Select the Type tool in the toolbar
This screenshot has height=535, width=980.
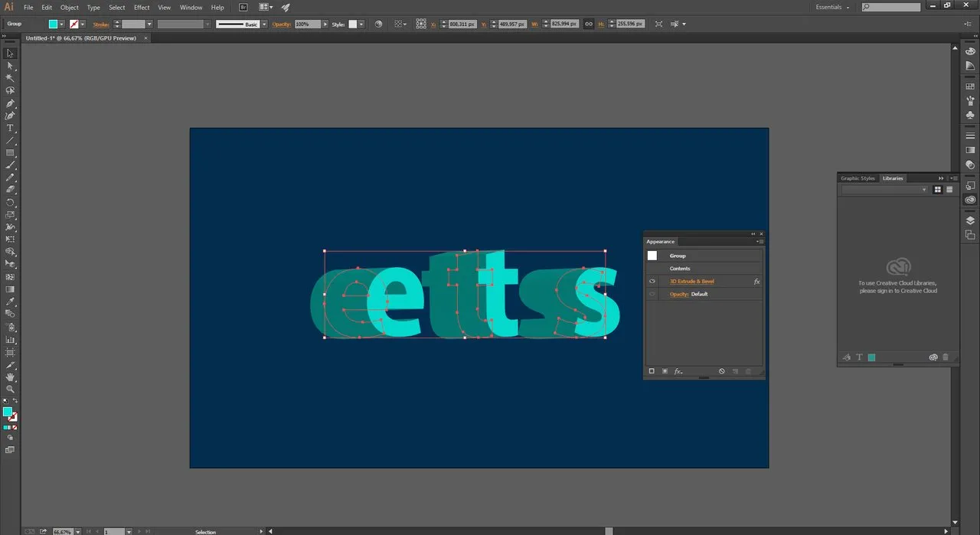point(10,128)
